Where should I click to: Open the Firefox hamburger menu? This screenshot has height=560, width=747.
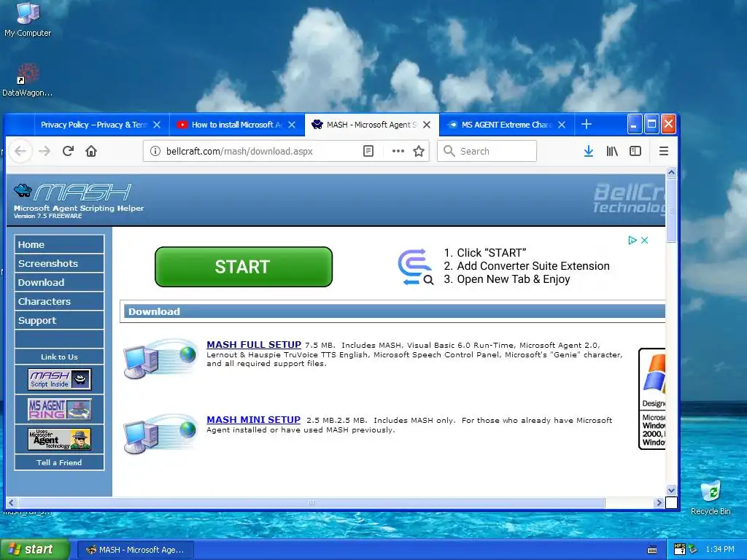tap(664, 152)
